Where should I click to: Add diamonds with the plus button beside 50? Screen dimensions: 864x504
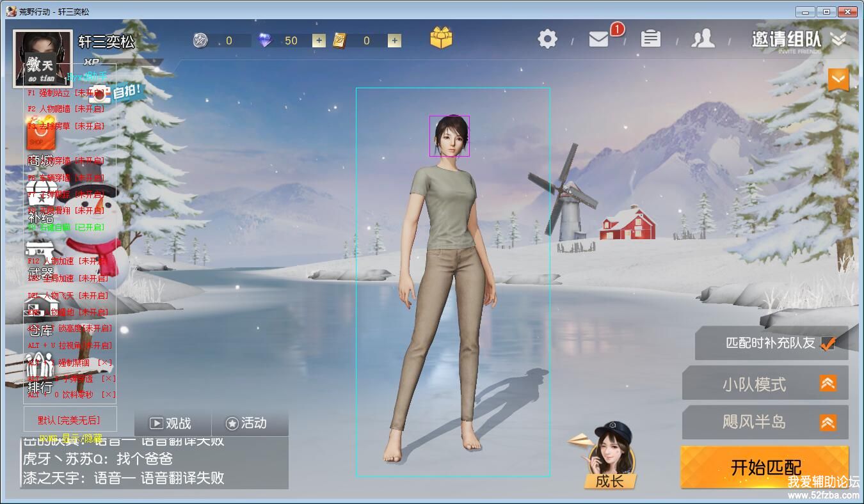319,40
